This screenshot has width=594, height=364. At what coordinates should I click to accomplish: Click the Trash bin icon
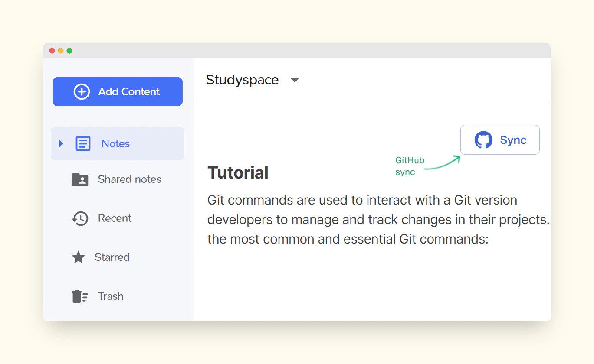79,296
